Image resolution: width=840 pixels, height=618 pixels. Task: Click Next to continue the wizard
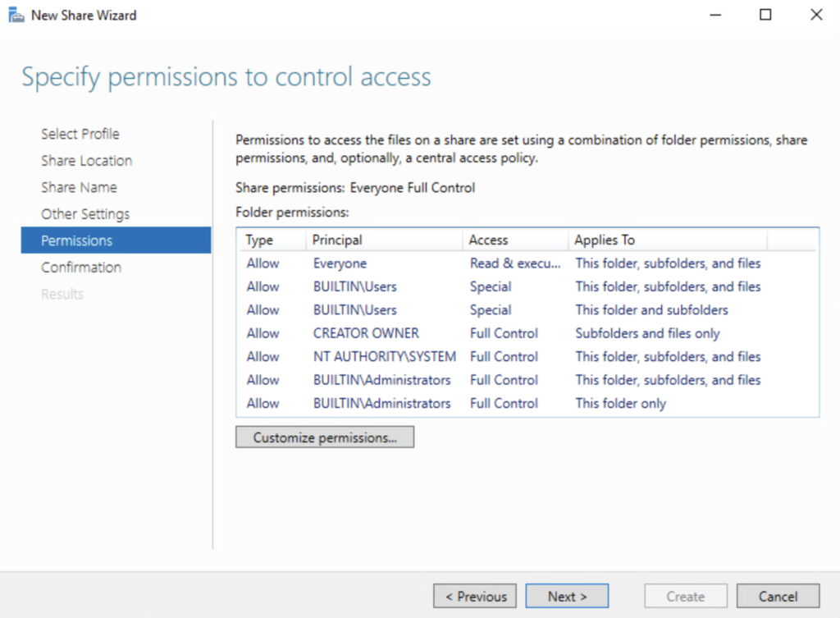[567, 597]
